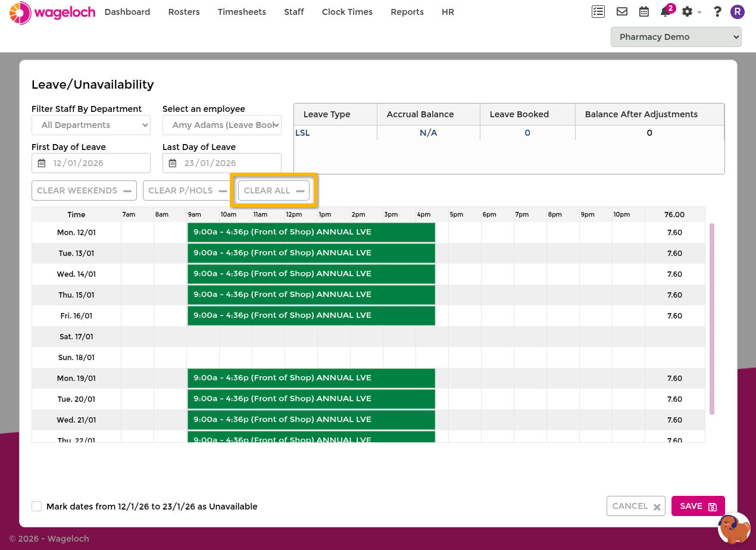Image resolution: width=756 pixels, height=550 pixels.
Task: Select the Fri. 16/01 annual leave block
Action: (311, 315)
